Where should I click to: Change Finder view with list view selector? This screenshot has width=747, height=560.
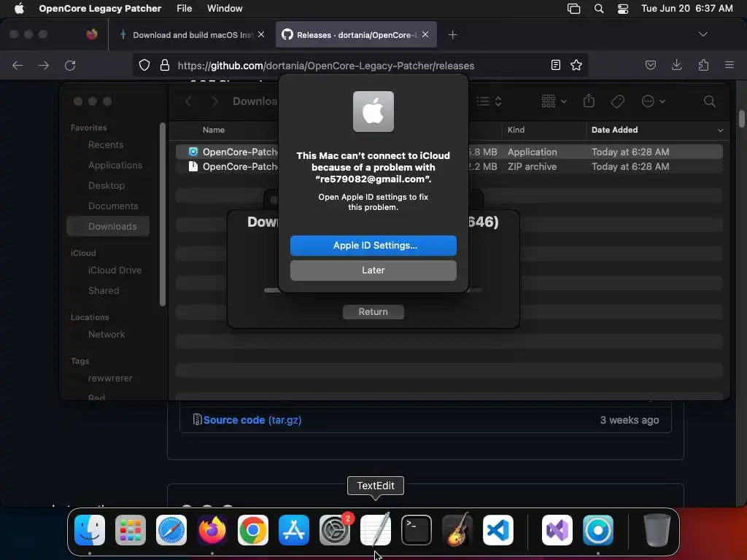coord(489,101)
